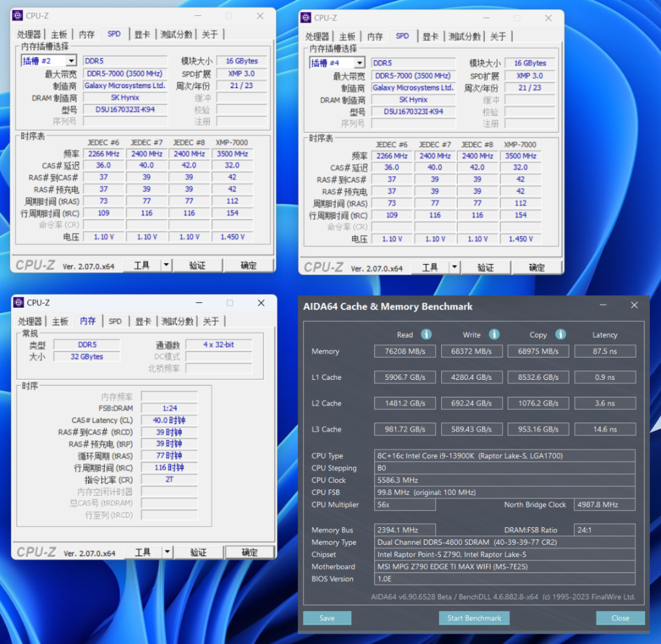Click CPU Clock field 5586.3 MHz
This screenshot has width=661, height=644.
[504, 480]
